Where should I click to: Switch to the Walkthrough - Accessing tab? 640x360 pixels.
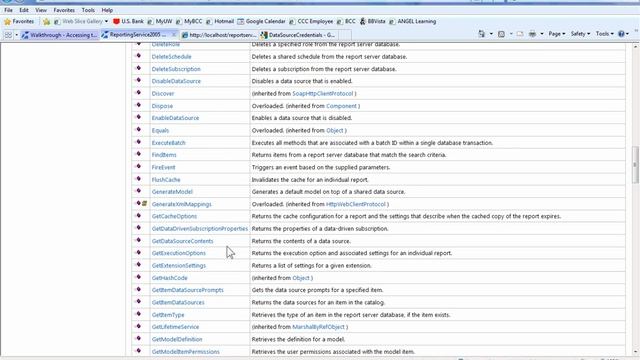pos(60,35)
